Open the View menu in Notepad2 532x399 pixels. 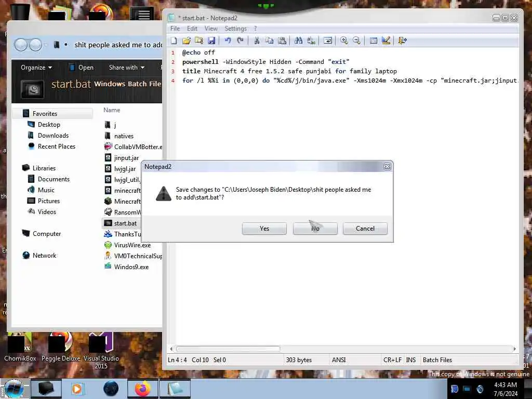click(211, 29)
